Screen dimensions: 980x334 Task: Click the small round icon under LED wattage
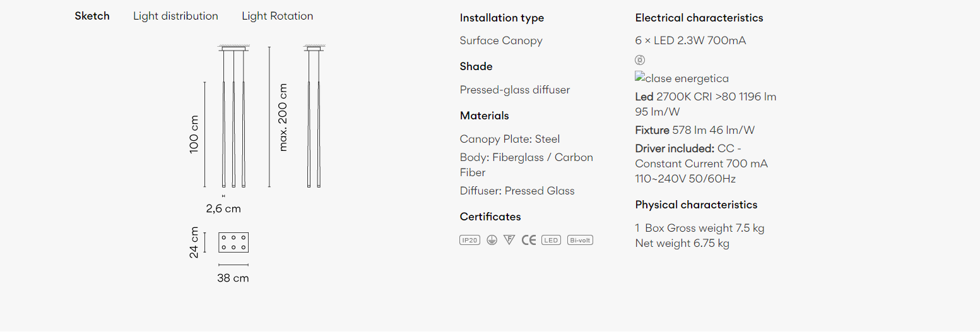tap(640, 60)
